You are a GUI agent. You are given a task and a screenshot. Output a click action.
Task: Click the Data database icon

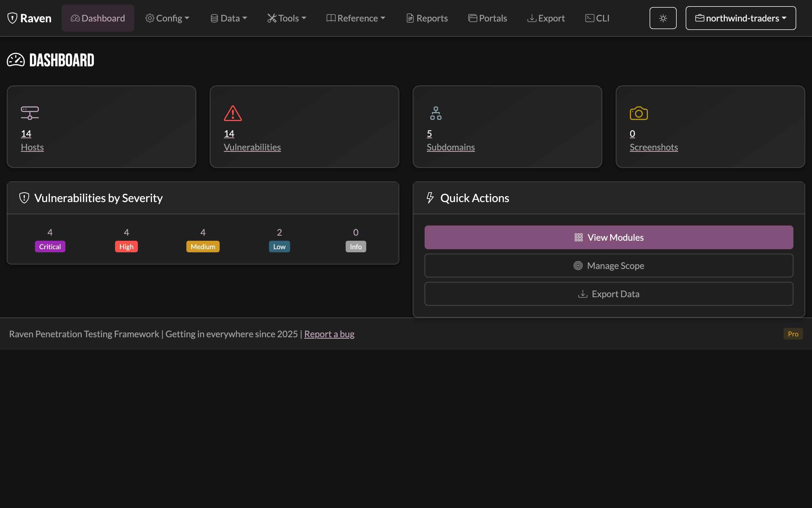pyautogui.click(x=214, y=18)
